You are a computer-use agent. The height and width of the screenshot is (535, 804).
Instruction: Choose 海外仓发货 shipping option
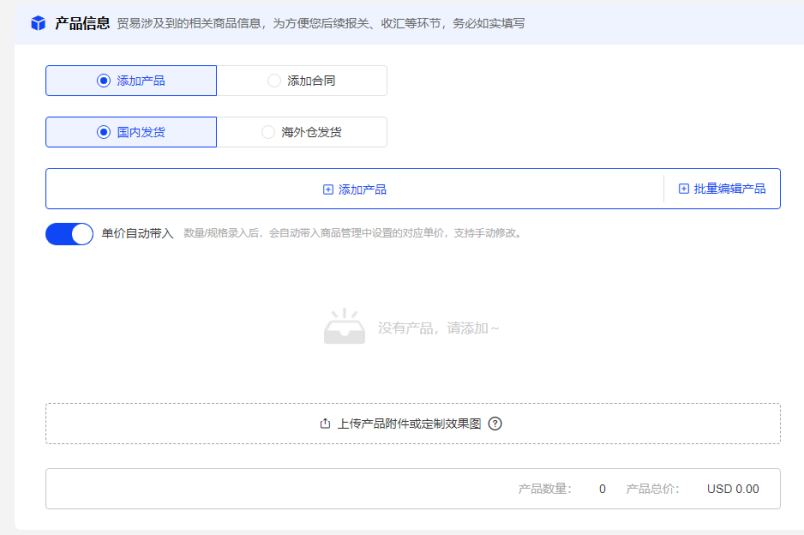(302, 132)
